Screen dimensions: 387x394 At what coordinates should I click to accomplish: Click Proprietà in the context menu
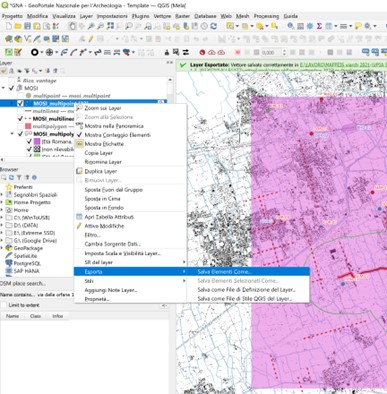(130, 299)
